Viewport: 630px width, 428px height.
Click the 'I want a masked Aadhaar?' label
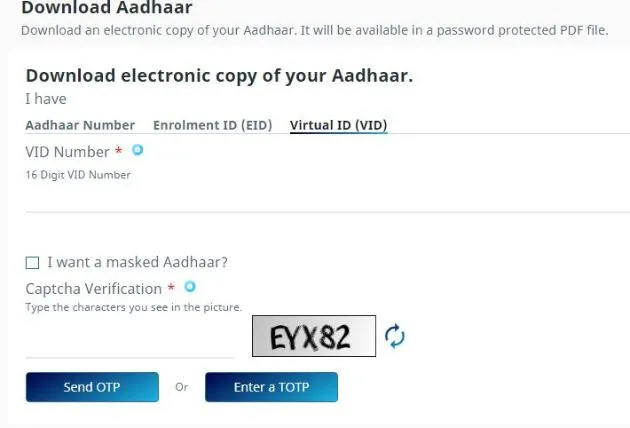tap(137, 262)
